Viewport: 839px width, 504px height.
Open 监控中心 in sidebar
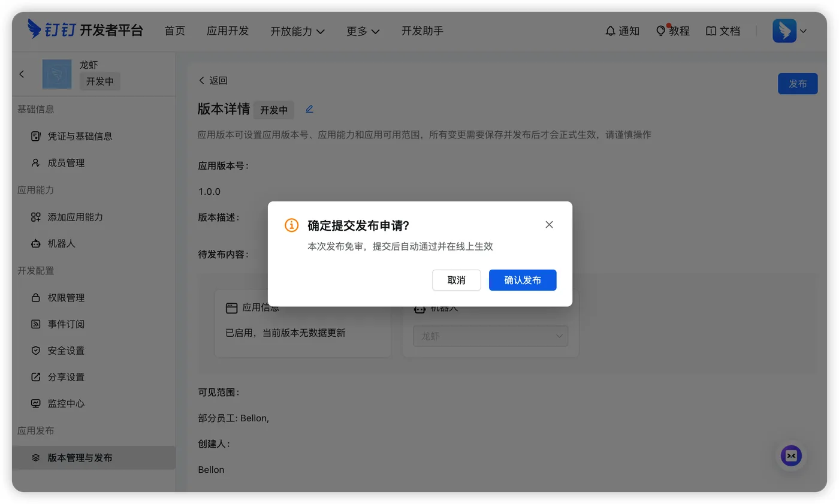click(x=93, y=403)
